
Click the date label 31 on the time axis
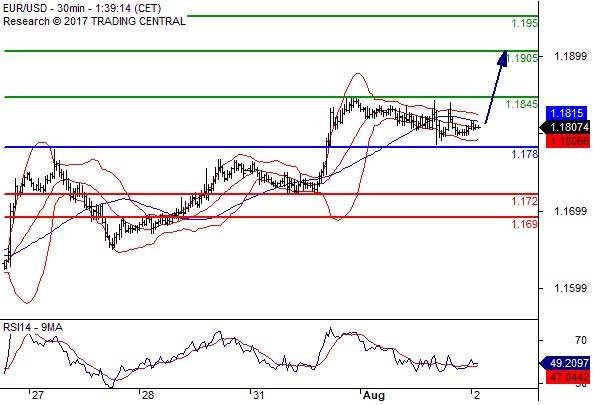point(259,396)
